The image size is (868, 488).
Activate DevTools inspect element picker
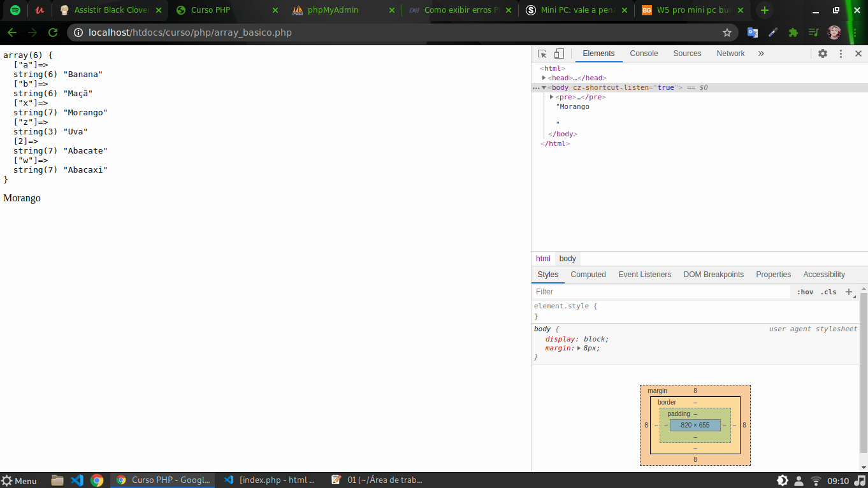(542, 54)
